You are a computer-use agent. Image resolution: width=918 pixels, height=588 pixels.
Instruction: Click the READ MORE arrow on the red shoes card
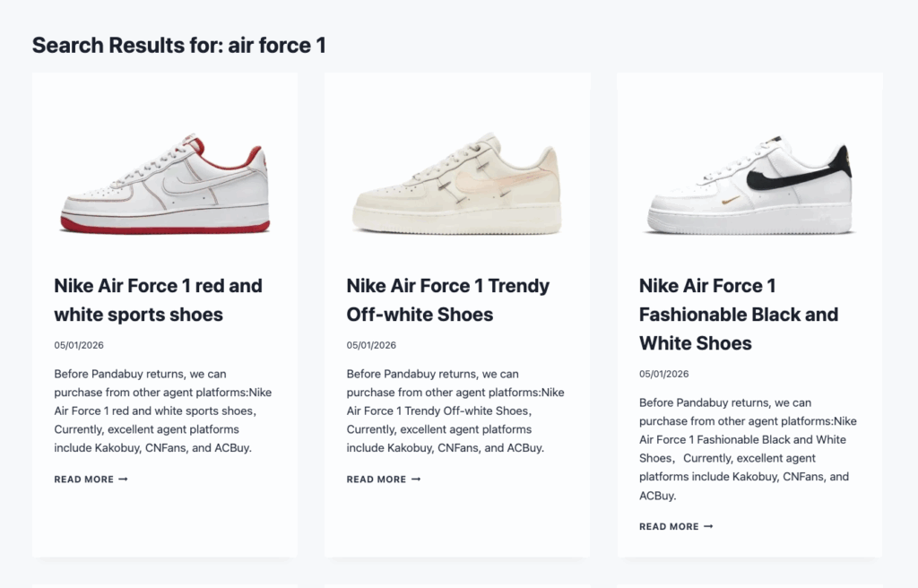coord(122,479)
